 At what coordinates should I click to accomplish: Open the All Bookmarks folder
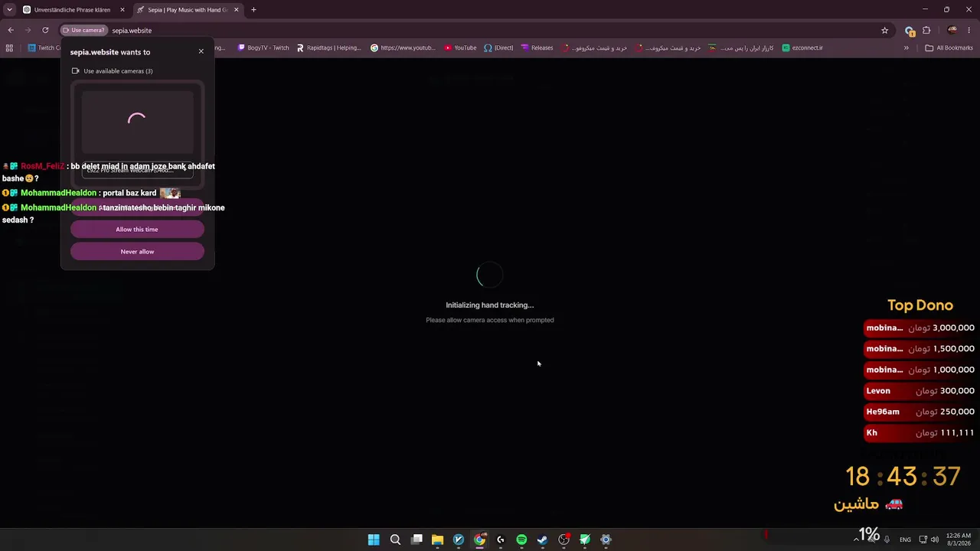(x=949, y=47)
